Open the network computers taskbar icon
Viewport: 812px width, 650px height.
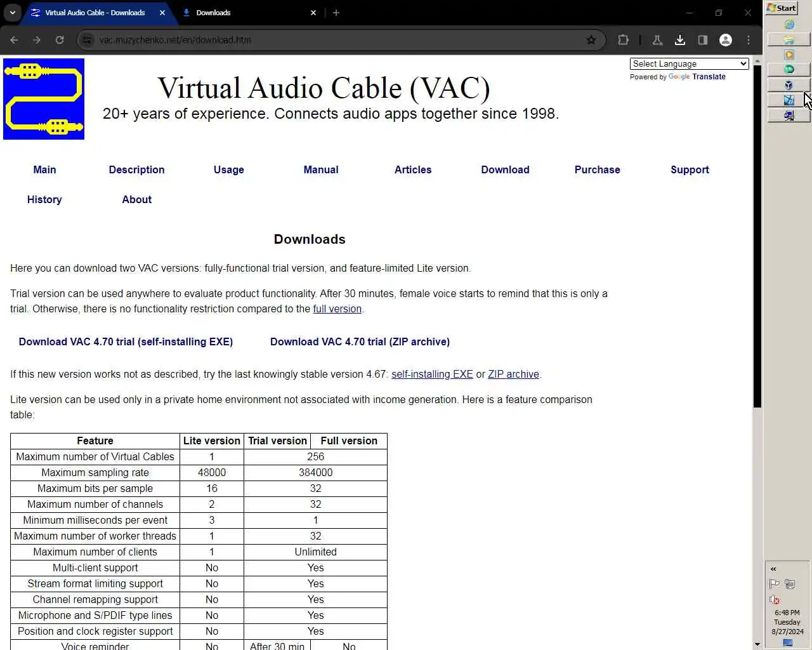point(789,116)
